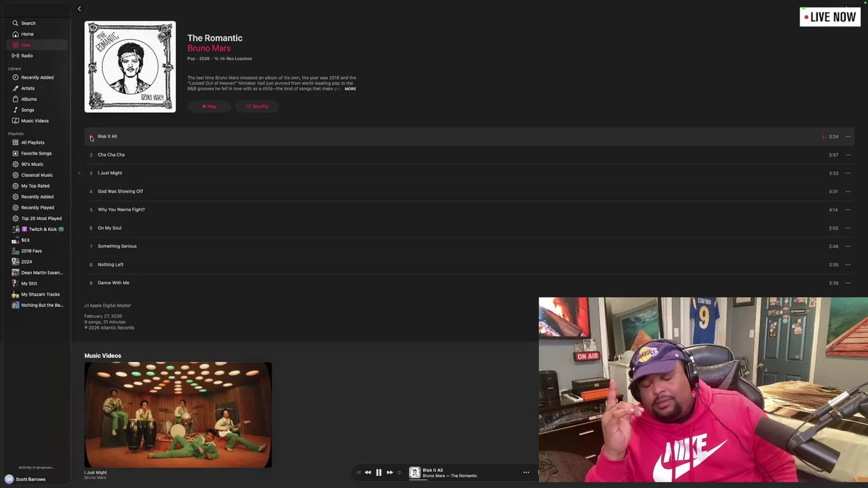Viewport: 868px width, 488px height.
Task: Click The Romantic album cover art
Action: click(130, 66)
